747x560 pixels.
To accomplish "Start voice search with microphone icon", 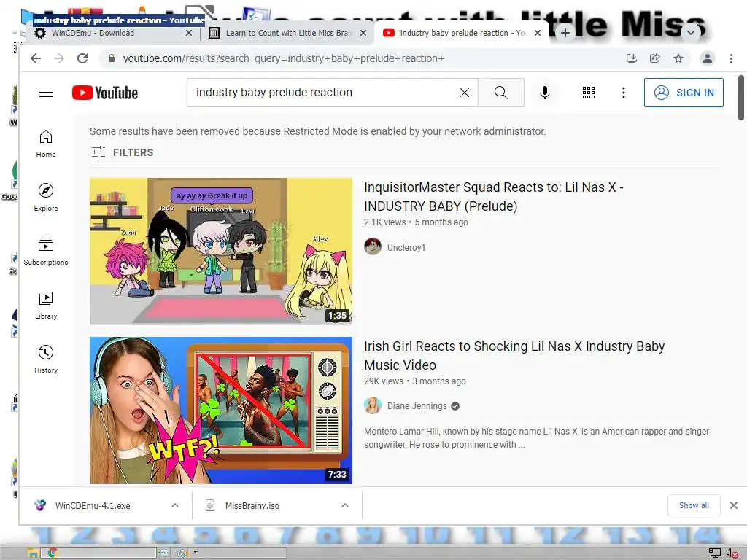I will click(x=544, y=93).
